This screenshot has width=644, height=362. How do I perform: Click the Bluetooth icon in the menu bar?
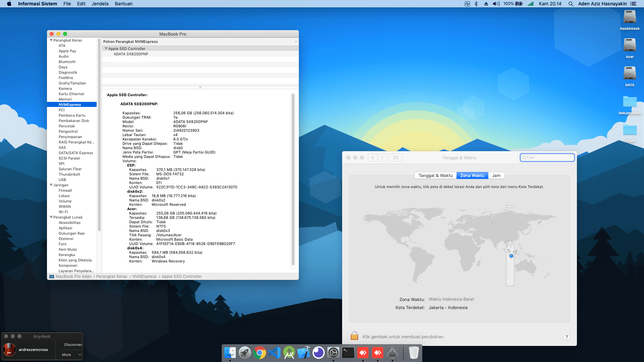point(476,4)
